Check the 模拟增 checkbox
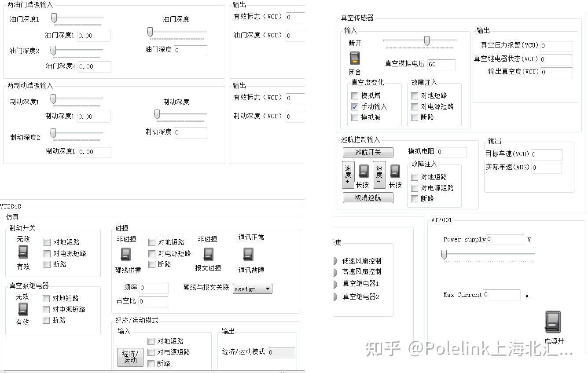 (354, 95)
